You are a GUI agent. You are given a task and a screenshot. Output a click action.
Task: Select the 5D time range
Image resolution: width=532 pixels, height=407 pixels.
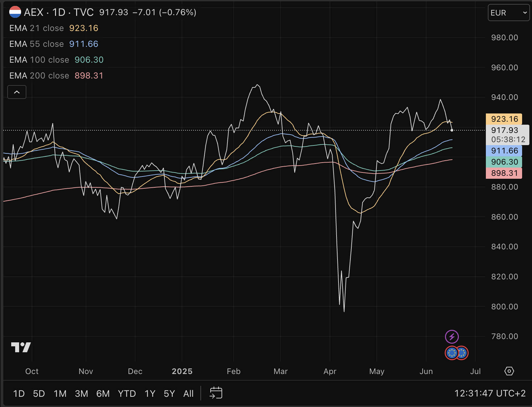pos(39,393)
